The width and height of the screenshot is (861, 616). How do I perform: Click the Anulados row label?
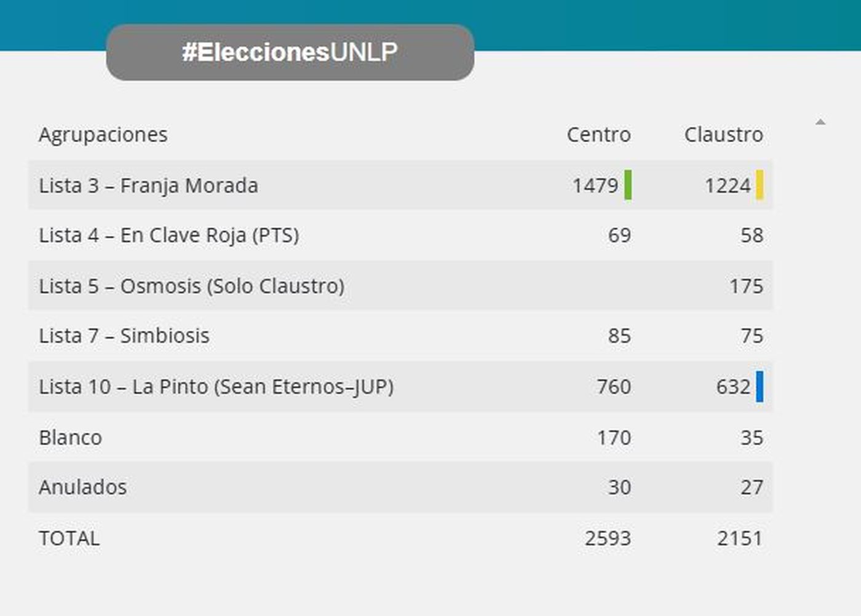(x=82, y=488)
